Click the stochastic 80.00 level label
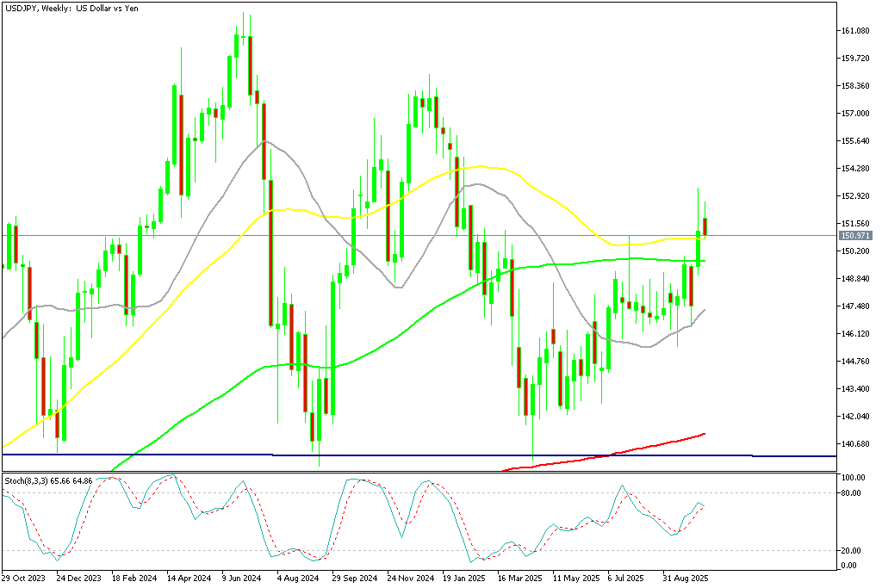 pyautogui.click(x=854, y=493)
